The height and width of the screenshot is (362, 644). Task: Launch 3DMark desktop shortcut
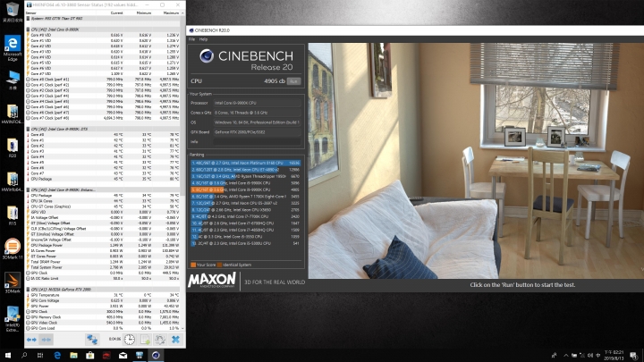click(x=13, y=282)
